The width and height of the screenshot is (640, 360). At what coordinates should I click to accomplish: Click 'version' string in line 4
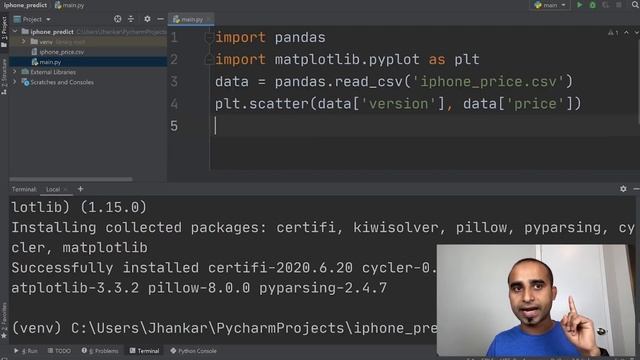399,104
